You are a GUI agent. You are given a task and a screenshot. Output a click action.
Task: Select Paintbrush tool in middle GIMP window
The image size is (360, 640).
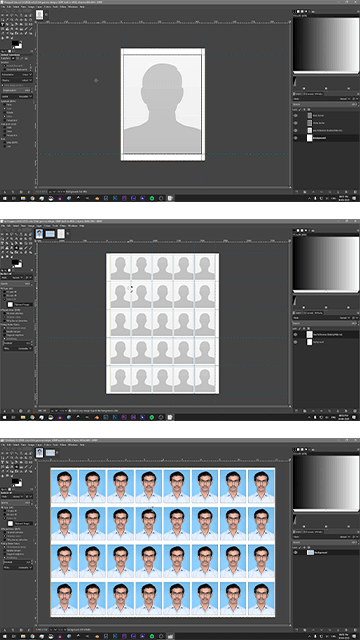click(x=31, y=248)
